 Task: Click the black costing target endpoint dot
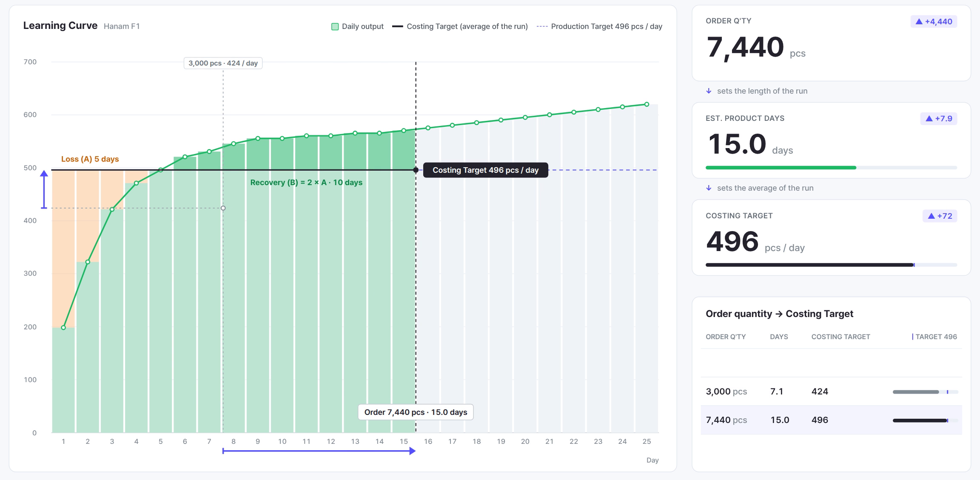[x=416, y=170]
